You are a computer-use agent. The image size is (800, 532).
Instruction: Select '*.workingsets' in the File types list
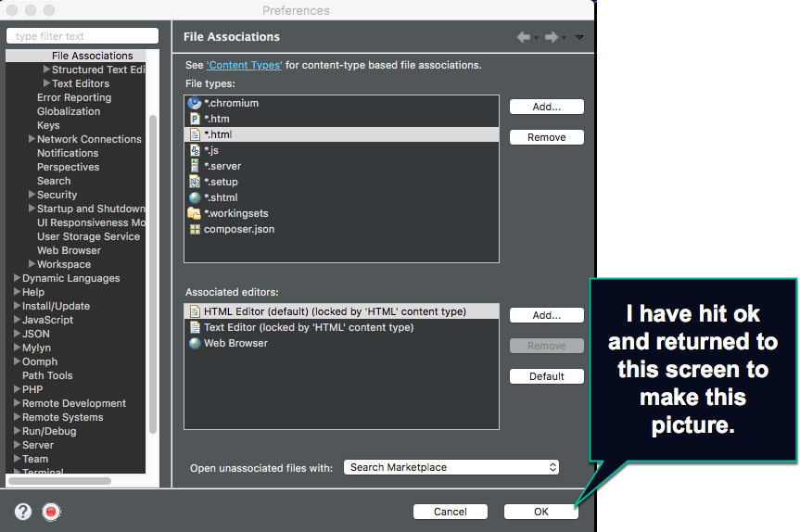coord(341,213)
